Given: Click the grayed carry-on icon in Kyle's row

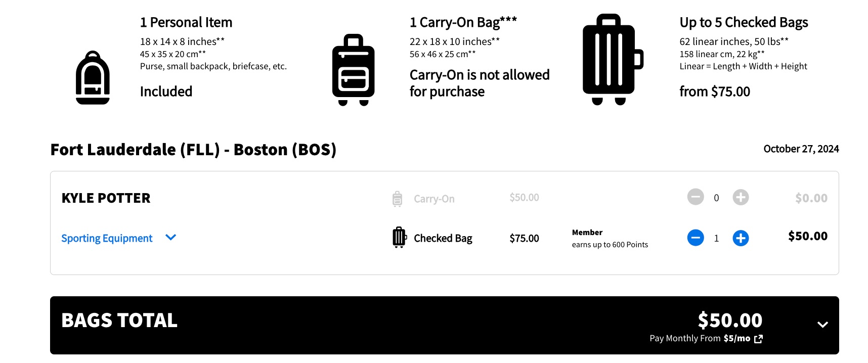Looking at the screenshot, I should [397, 198].
